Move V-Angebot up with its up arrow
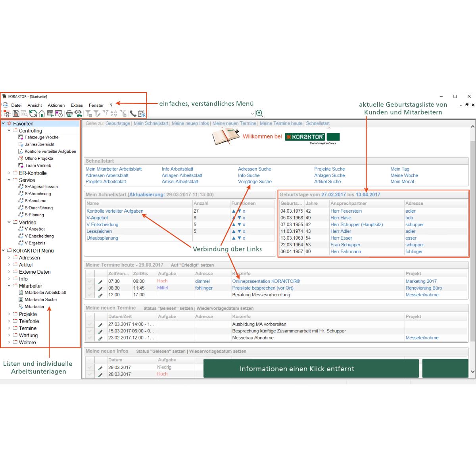Screen dimensions: 476x476 tap(234, 218)
